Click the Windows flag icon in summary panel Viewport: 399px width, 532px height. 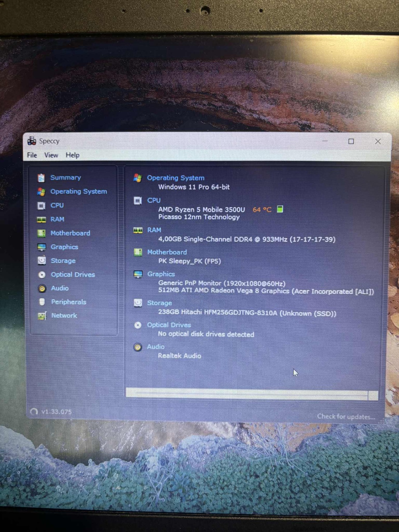tap(137, 178)
